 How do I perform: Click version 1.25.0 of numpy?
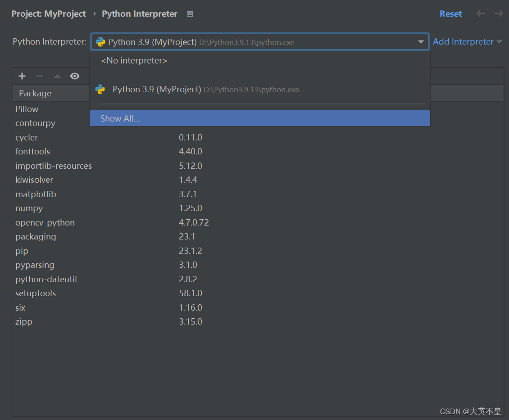click(x=191, y=208)
